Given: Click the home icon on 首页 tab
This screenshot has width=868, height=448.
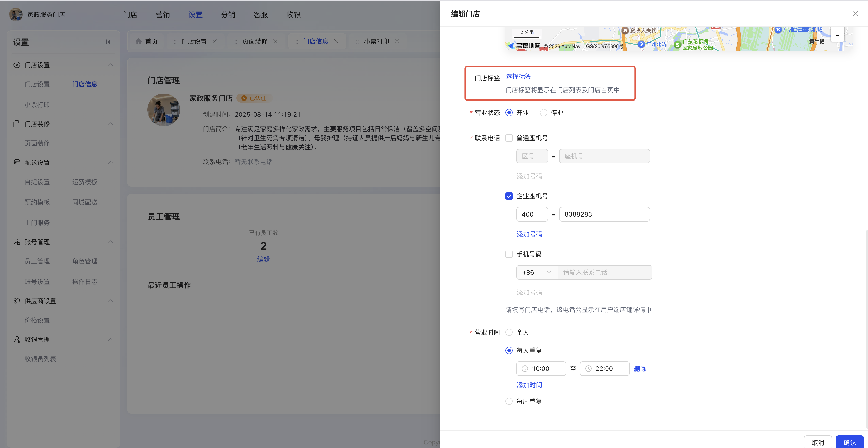Looking at the screenshot, I should coord(138,41).
